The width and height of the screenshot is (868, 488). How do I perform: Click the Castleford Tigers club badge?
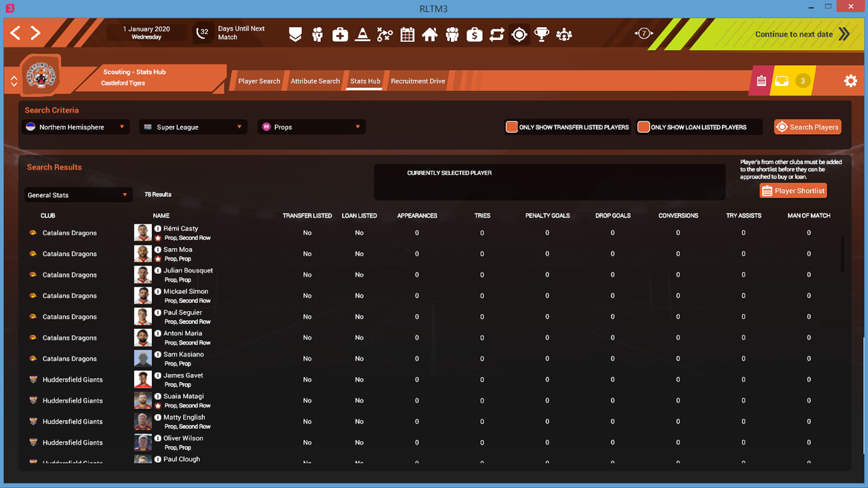(41, 75)
